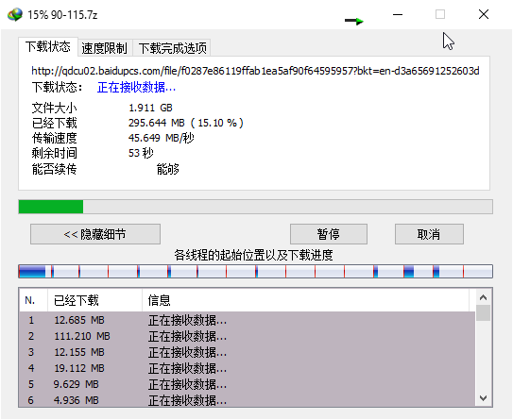This screenshot has width=513, height=420.
Task: Click the thread list scrollbar thumb
Action: pos(483,313)
